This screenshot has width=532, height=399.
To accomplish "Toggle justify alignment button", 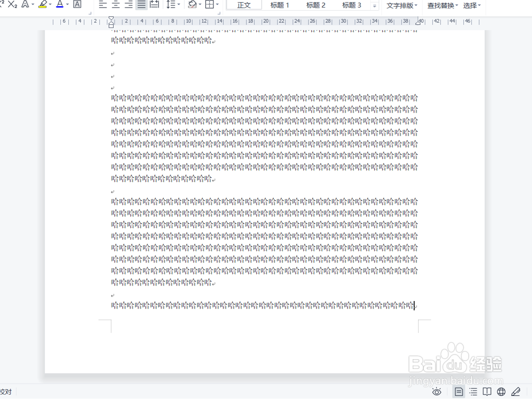I will click(141, 4).
